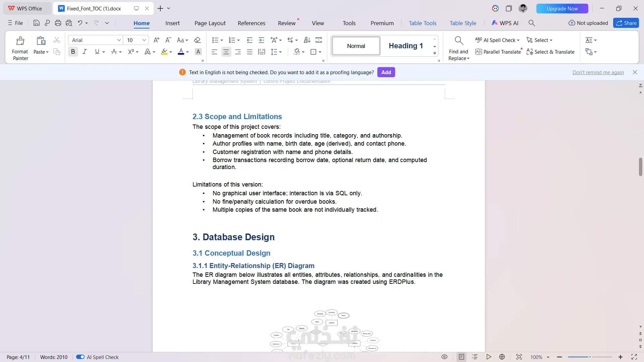
Task: Click the Sort icon in paragraph group
Action: point(307,40)
